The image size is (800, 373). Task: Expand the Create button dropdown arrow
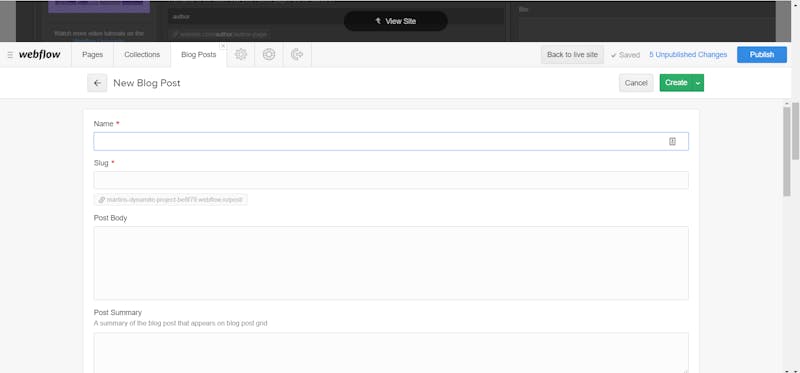[698, 83]
